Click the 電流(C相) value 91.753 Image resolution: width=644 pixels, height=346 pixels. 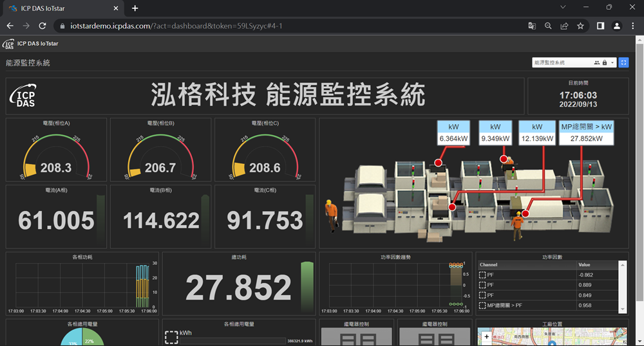(265, 220)
